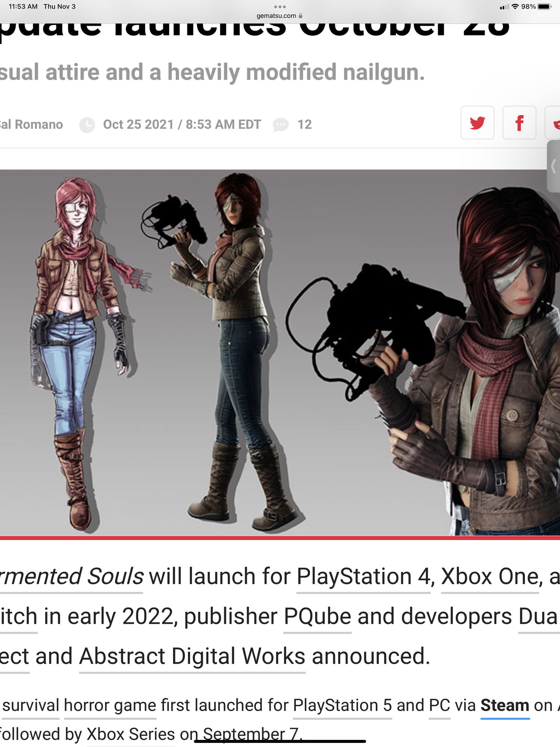The width and height of the screenshot is (560, 747).
Task: Tap the lock icon beside gematsu.com
Action: [300, 16]
